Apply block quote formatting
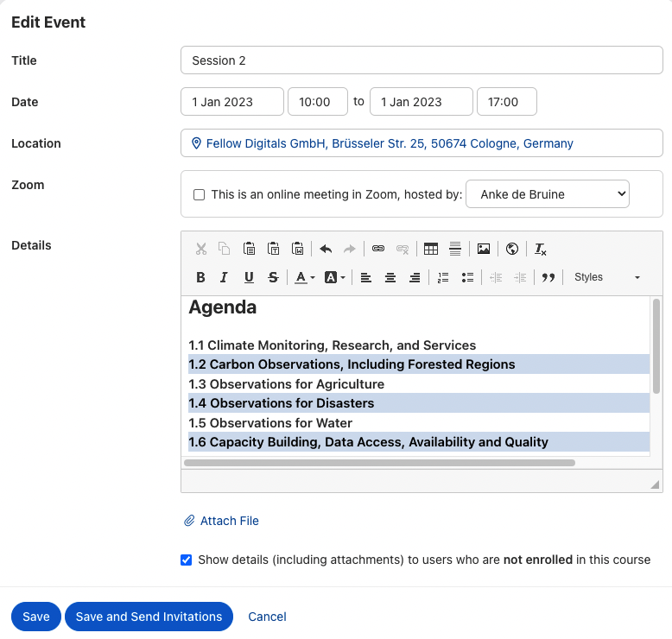Screen dimensions: 672x639 coord(548,277)
